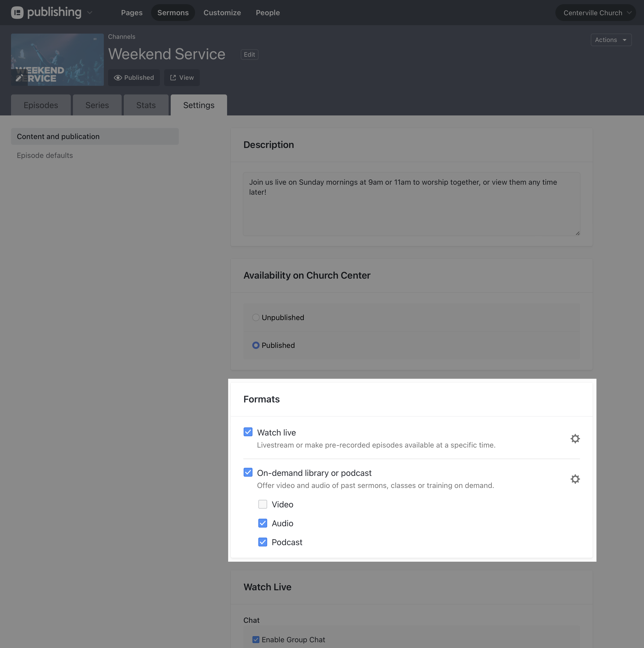Select the Unpublished radio option
The height and width of the screenshot is (648, 644).
pyautogui.click(x=256, y=317)
